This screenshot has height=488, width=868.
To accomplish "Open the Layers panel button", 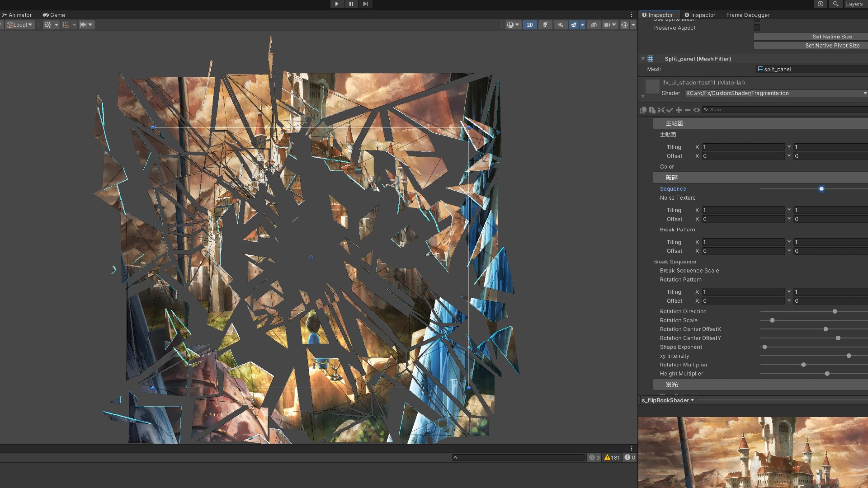I will tap(854, 4).
